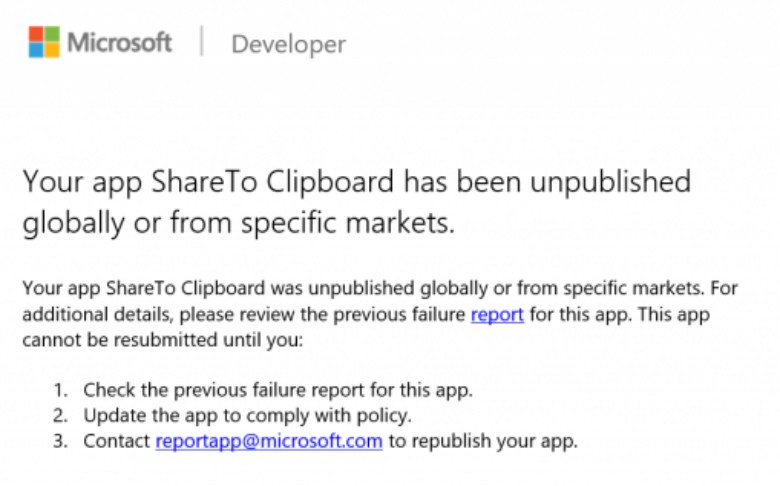Click the red square in Microsoft logo
This screenshot has width=780, height=486.
point(36,35)
